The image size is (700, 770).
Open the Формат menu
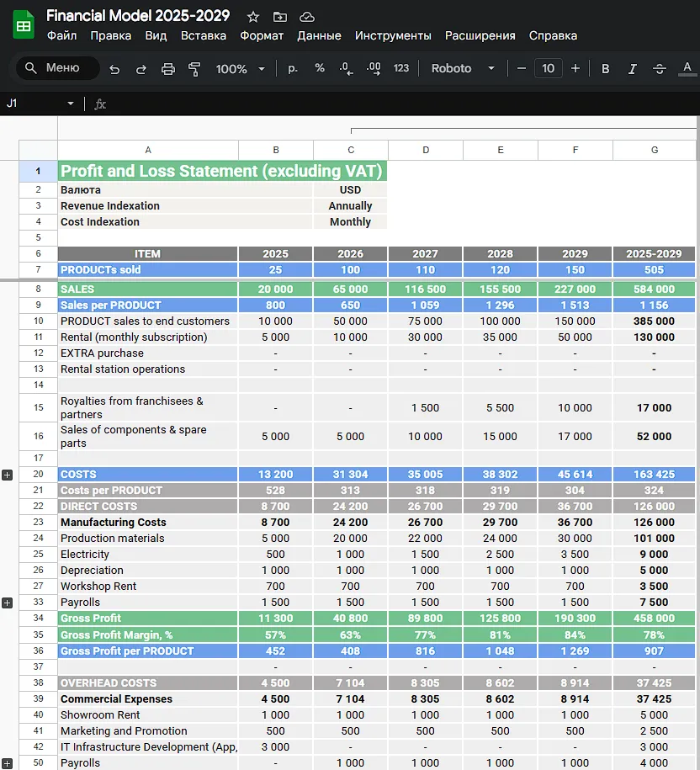262,36
